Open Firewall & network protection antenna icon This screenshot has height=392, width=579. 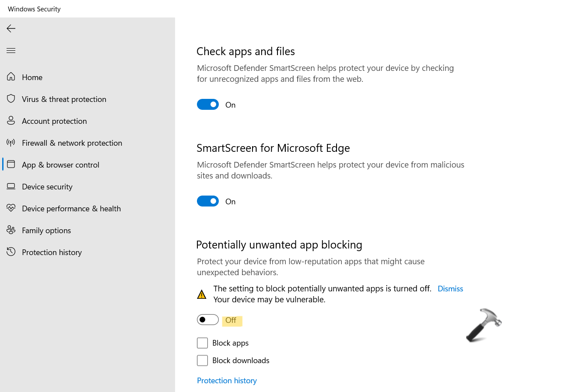[x=11, y=143]
